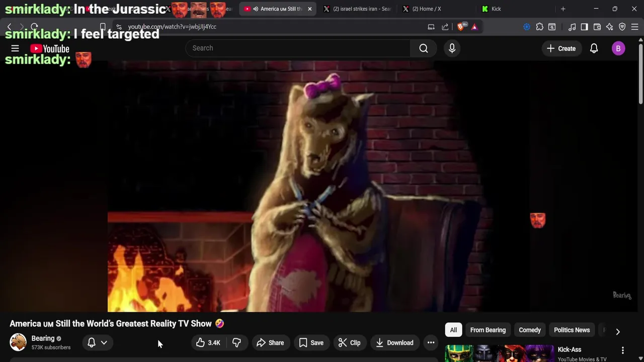The height and width of the screenshot is (362, 644).
Task: Open a new browser tab
Action: pyautogui.click(x=563, y=9)
